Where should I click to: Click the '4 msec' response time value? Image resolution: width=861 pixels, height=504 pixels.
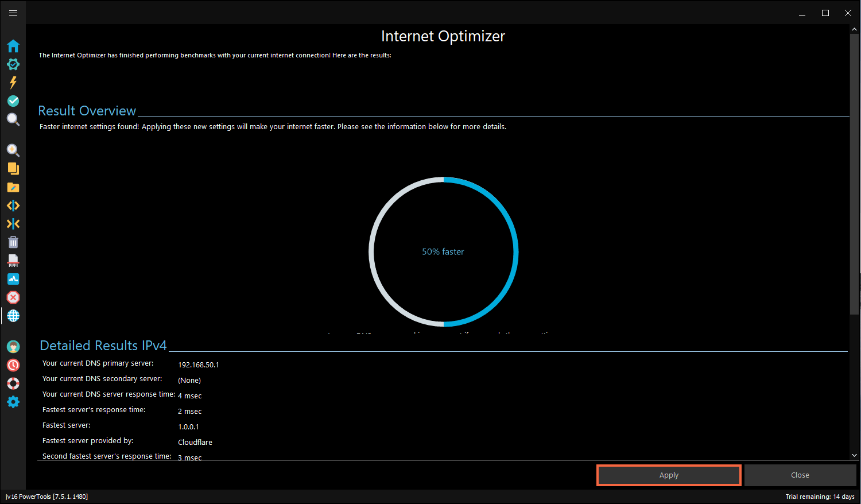(x=190, y=396)
